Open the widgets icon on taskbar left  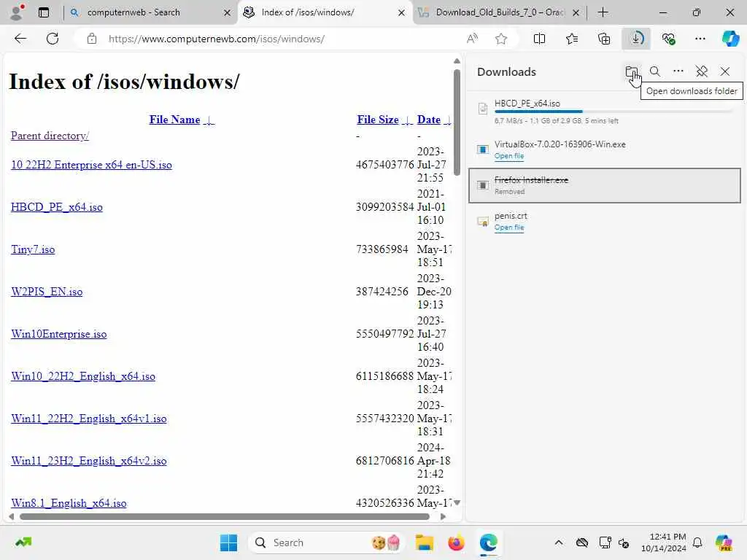point(23,542)
